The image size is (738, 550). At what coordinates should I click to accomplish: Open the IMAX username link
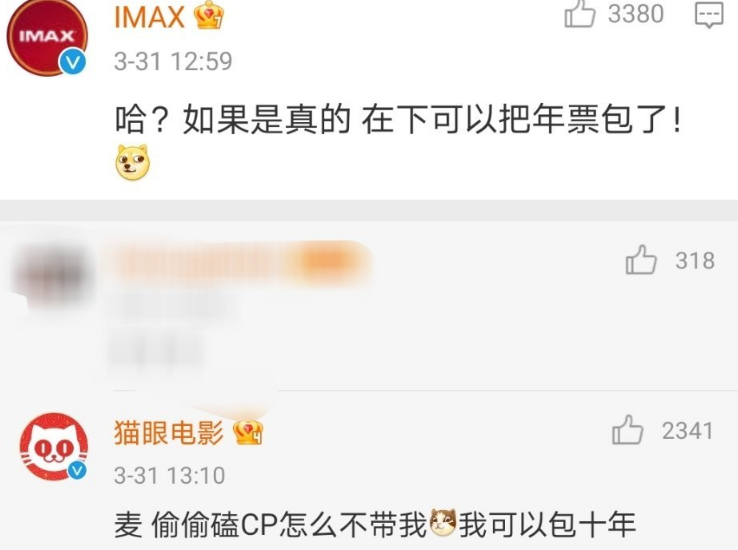coord(149,17)
